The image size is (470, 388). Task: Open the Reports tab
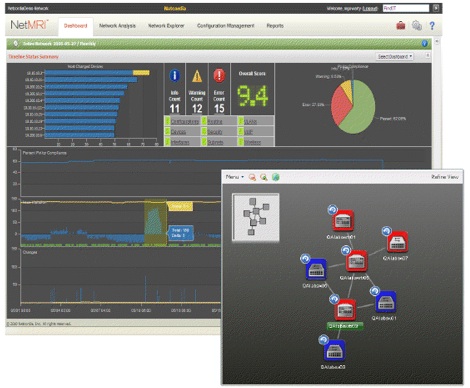275,26
